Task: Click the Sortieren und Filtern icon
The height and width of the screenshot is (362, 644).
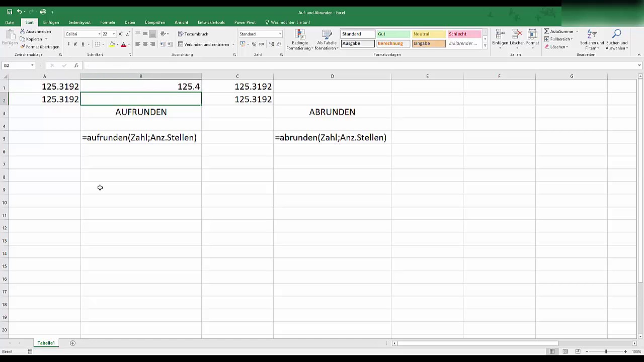Action: [x=592, y=34]
